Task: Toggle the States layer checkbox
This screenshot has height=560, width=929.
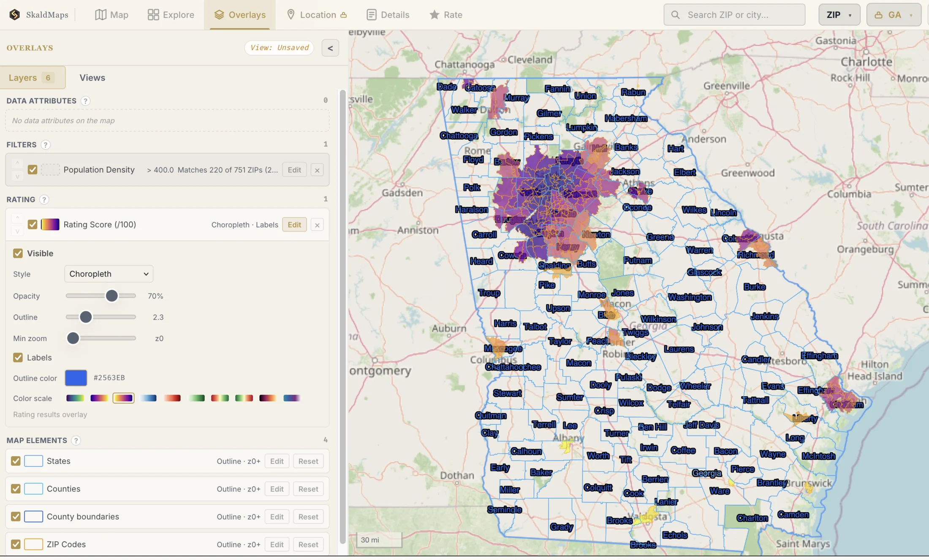Action: [16, 461]
